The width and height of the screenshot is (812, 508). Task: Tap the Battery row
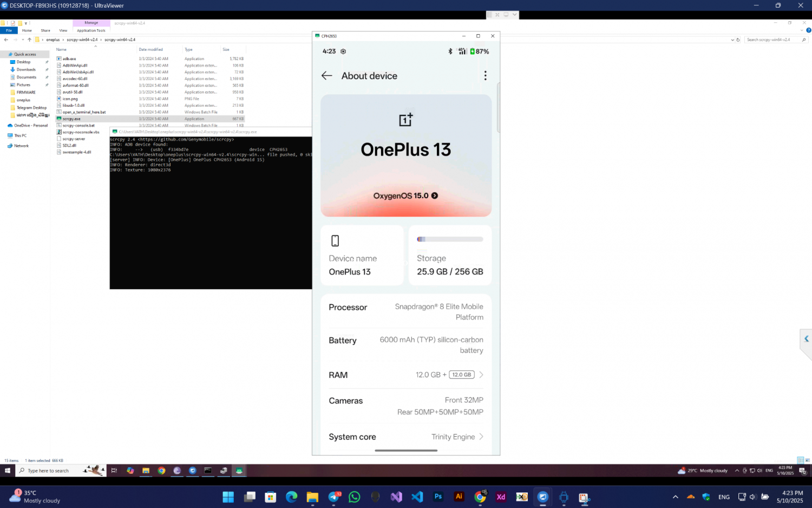[406, 345]
